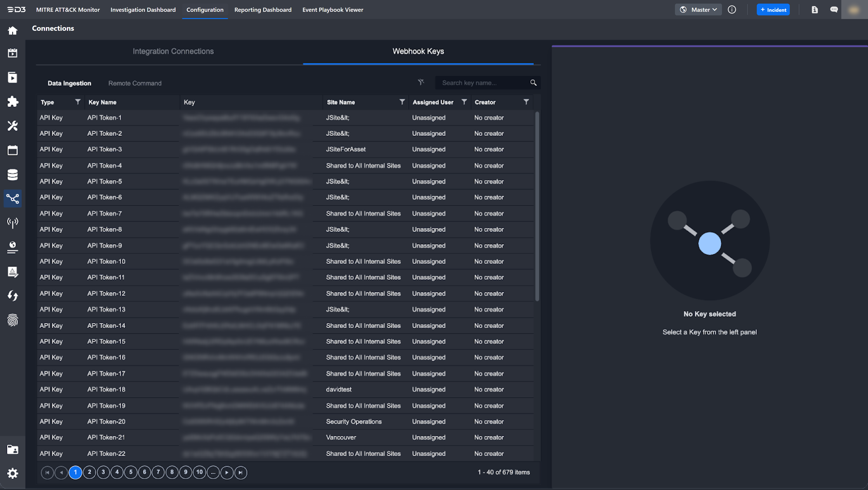Select the Remote Command sub-tab
868x490 pixels.
point(135,83)
